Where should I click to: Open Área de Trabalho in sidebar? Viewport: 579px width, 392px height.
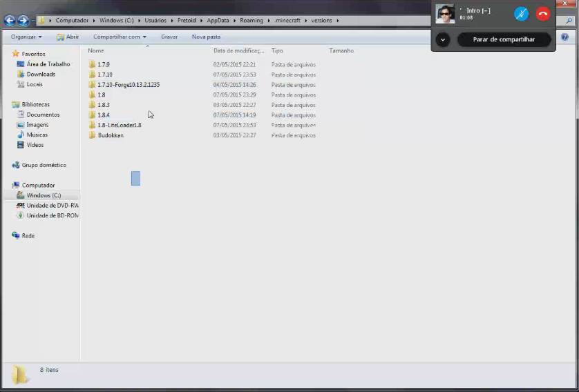coord(48,64)
